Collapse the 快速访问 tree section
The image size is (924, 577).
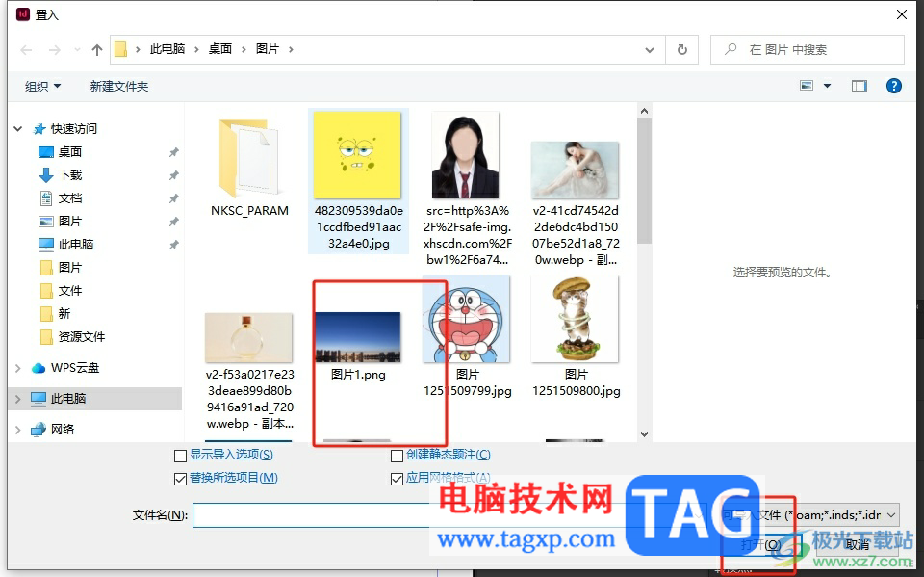18,129
